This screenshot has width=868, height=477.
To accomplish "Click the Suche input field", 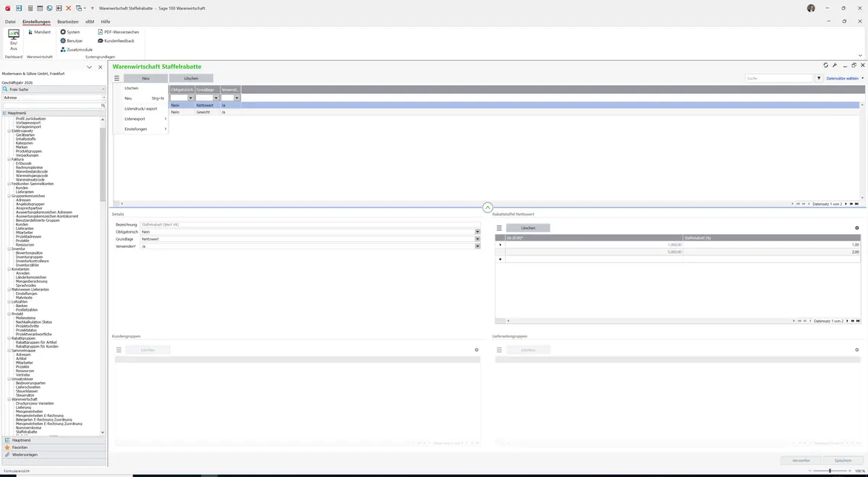I will (780, 78).
